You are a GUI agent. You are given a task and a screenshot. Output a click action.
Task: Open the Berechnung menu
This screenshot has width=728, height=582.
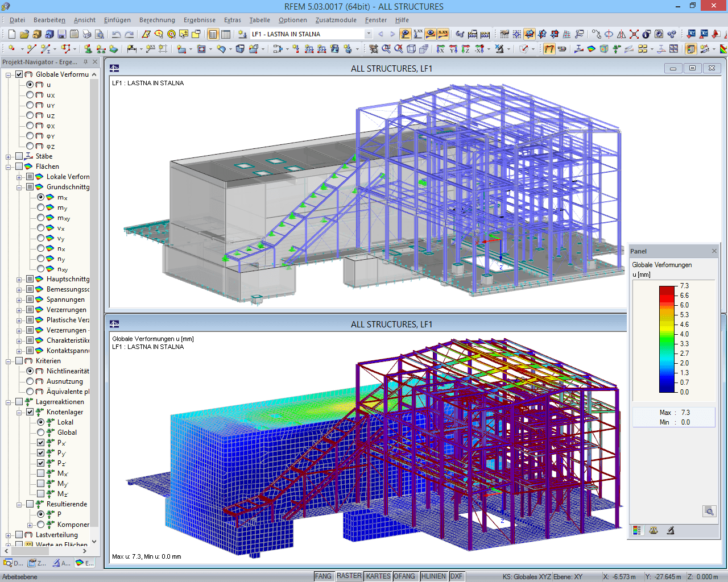157,20
